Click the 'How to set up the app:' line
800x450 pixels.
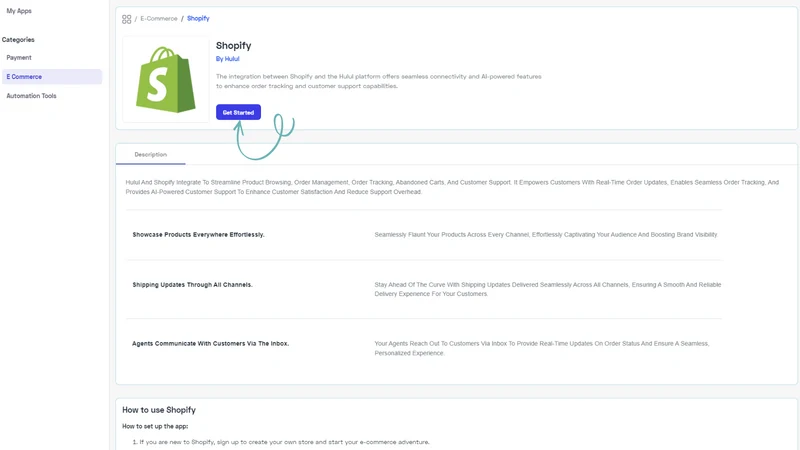pyautogui.click(x=155, y=426)
